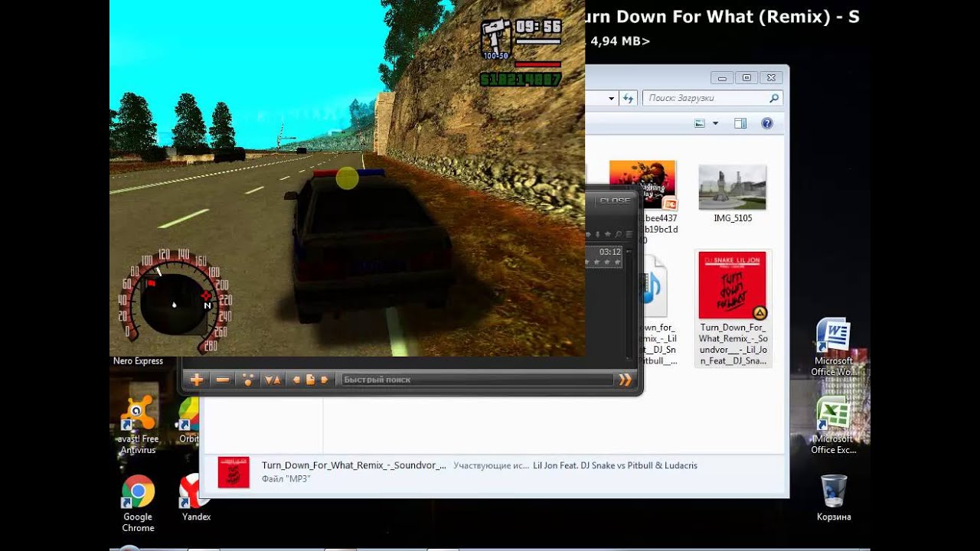
Task: Click the Nero Express desktop label
Action: tap(138, 361)
